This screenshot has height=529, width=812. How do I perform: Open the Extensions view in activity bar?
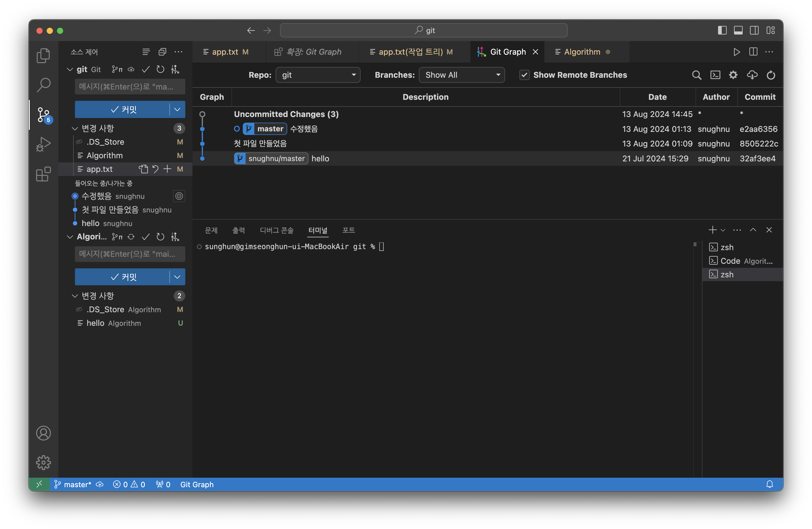tap(43, 174)
